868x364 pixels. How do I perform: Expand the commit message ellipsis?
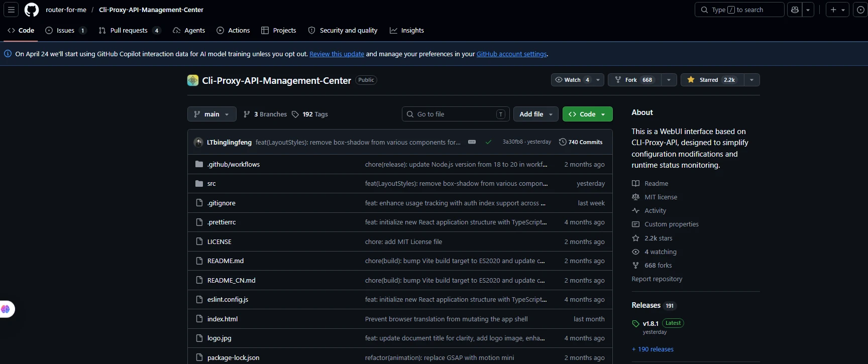coord(472,142)
